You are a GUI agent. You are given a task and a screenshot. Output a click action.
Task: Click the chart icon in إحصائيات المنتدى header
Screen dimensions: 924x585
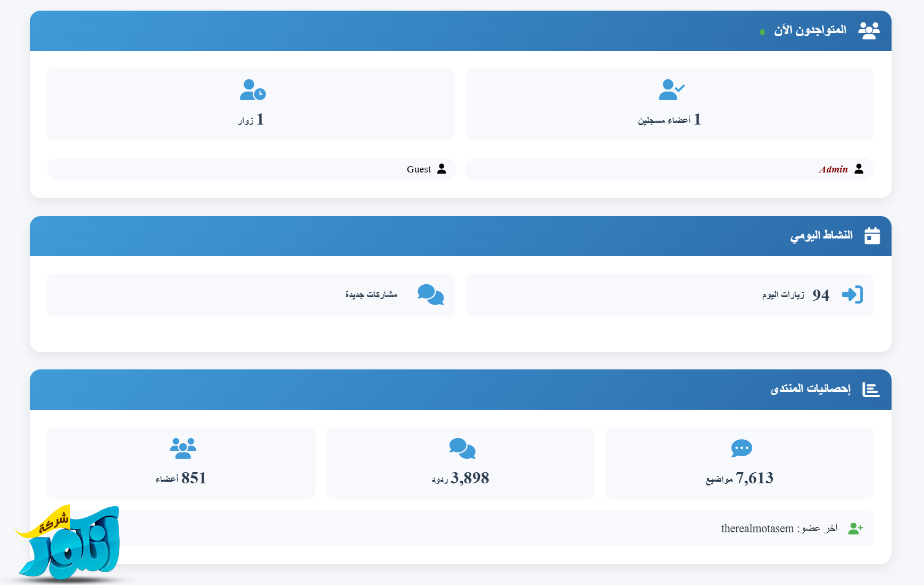(871, 390)
